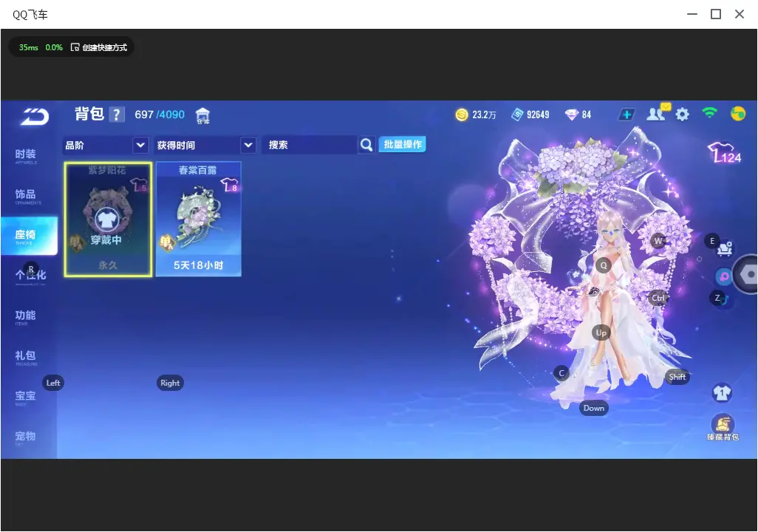The width and height of the screenshot is (758, 532).
Task: Click the search magnifier icon
Action: [x=366, y=145]
